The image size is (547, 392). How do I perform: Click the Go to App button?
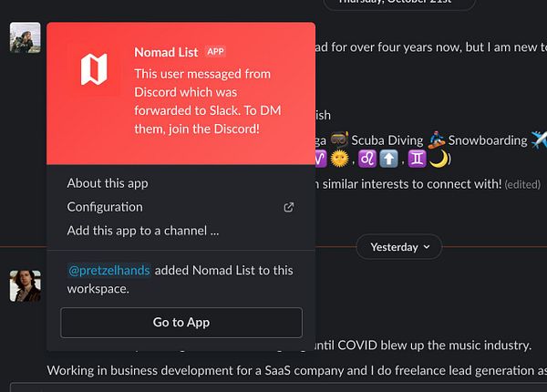pyautogui.click(x=181, y=323)
